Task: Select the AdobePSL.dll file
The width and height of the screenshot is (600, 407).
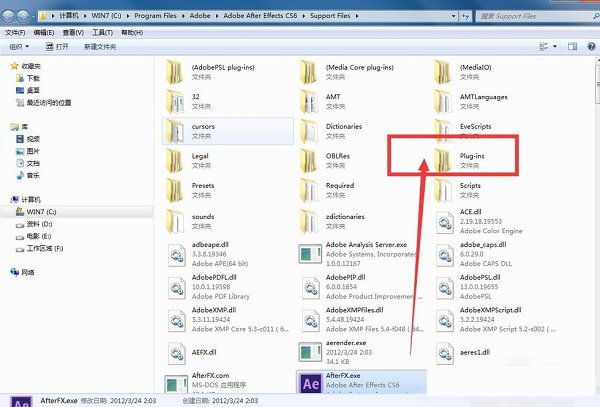Action: 468,287
